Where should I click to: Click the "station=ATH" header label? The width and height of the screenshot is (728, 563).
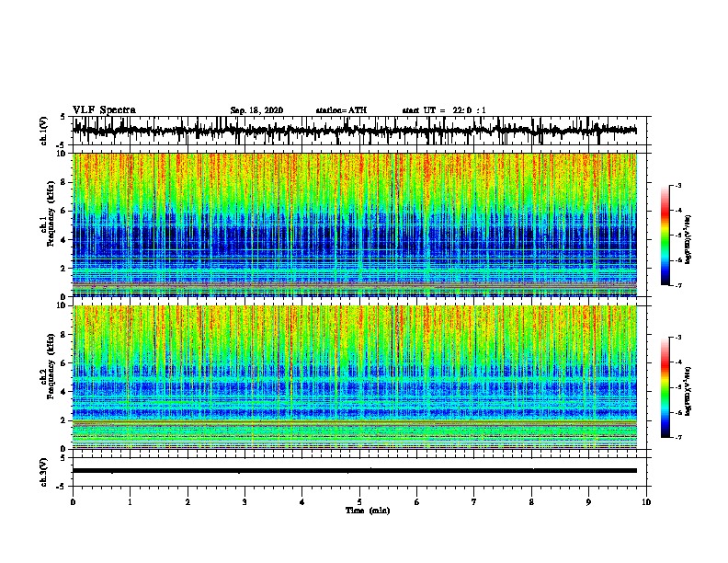click(341, 110)
